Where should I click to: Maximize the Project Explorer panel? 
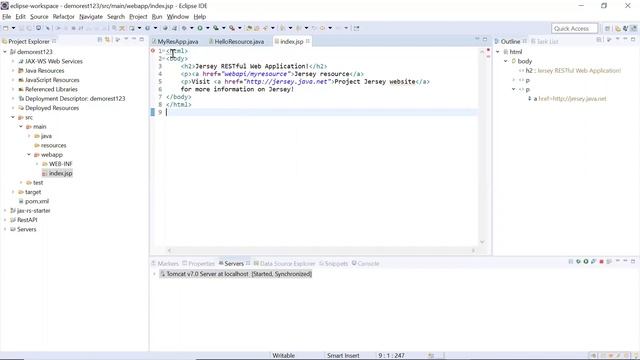(x=142, y=39)
